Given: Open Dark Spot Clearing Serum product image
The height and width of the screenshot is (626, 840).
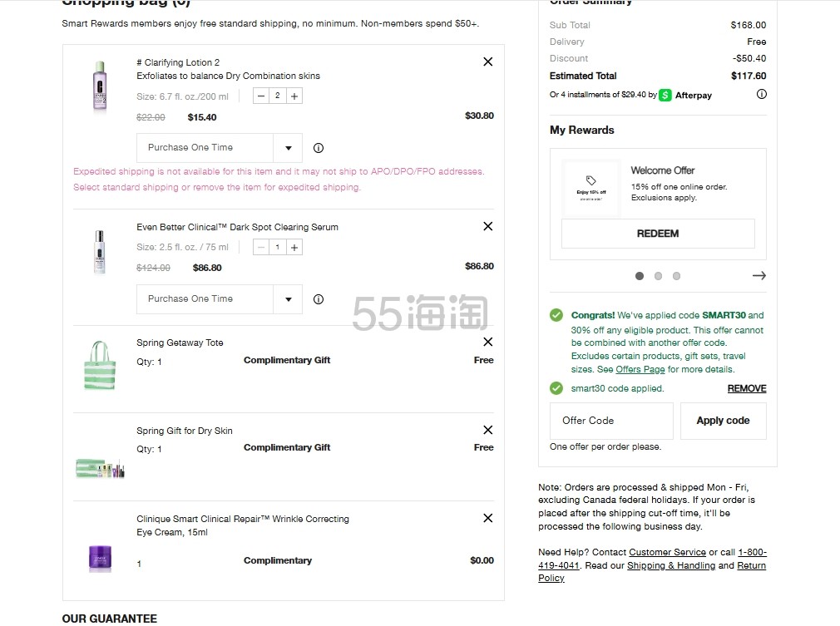Looking at the screenshot, I should tap(100, 252).
